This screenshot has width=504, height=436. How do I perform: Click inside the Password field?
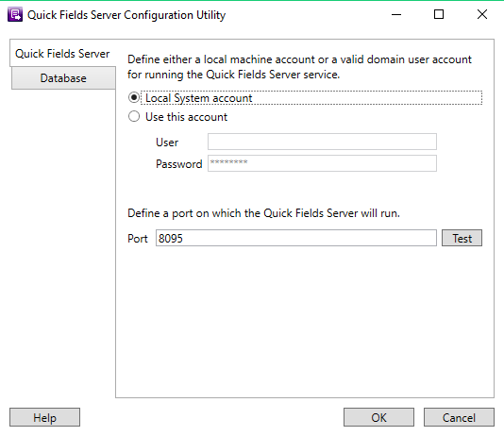pos(322,163)
